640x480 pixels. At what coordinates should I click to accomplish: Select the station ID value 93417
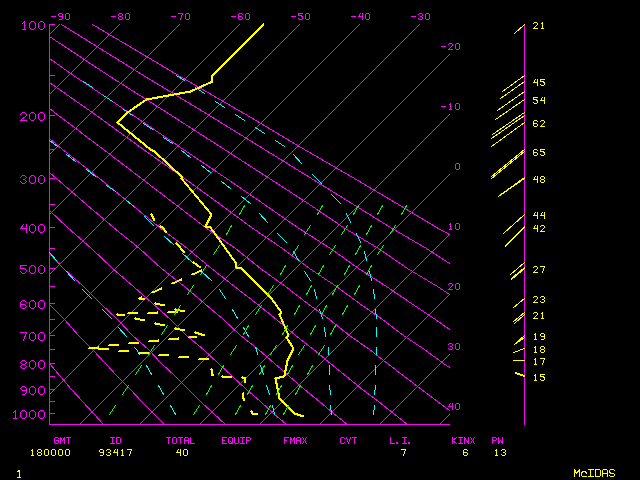click(x=122, y=453)
